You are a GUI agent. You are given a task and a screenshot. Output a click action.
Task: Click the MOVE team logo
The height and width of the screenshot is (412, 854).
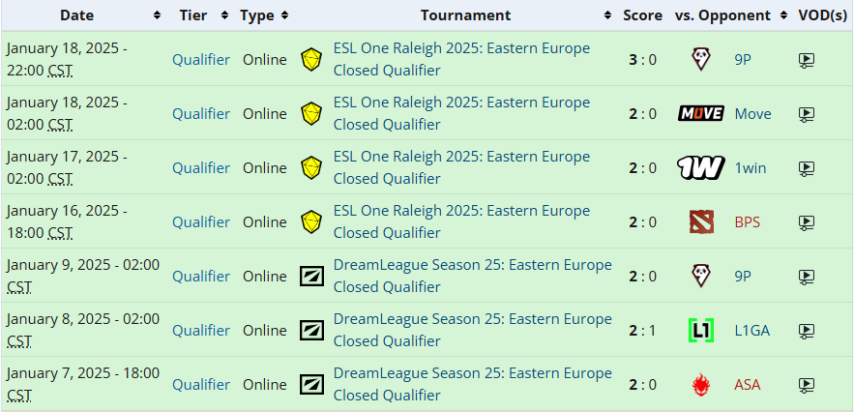700,113
